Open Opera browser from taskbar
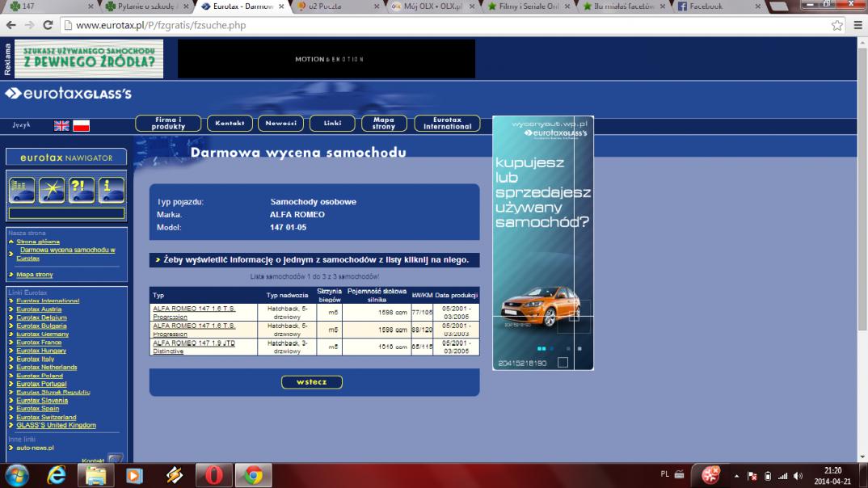The width and height of the screenshot is (868, 488). coord(213,475)
